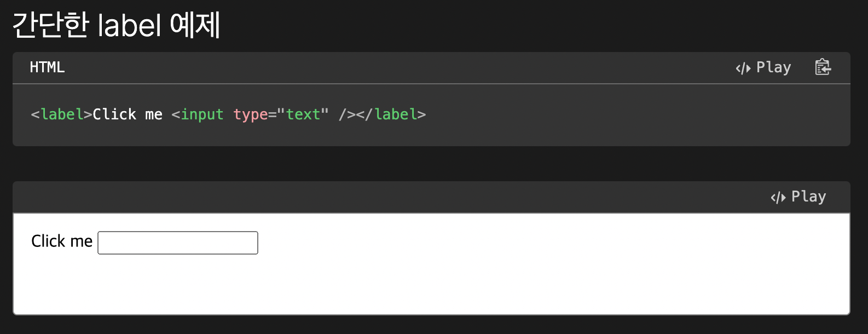Click the empty output panel header bar
868x334 pixels.
pyautogui.click(x=383, y=197)
